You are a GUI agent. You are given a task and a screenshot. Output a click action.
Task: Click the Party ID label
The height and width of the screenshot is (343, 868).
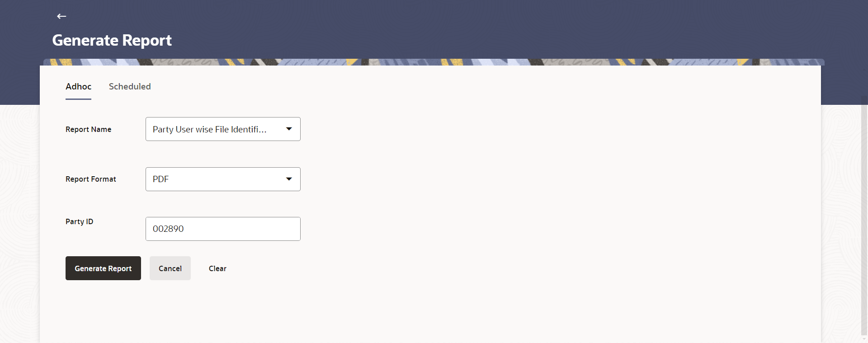click(79, 221)
